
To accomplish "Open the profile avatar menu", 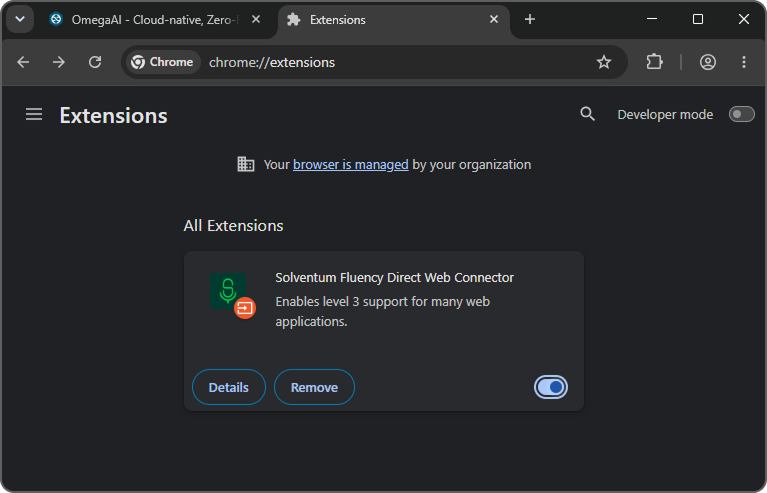I will tap(708, 62).
